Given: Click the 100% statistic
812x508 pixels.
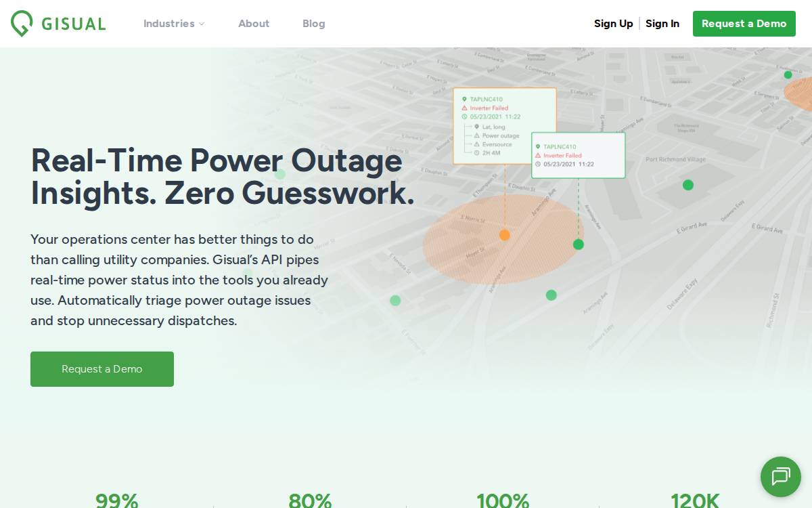Looking at the screenshot, I should [x=503, y=501].
